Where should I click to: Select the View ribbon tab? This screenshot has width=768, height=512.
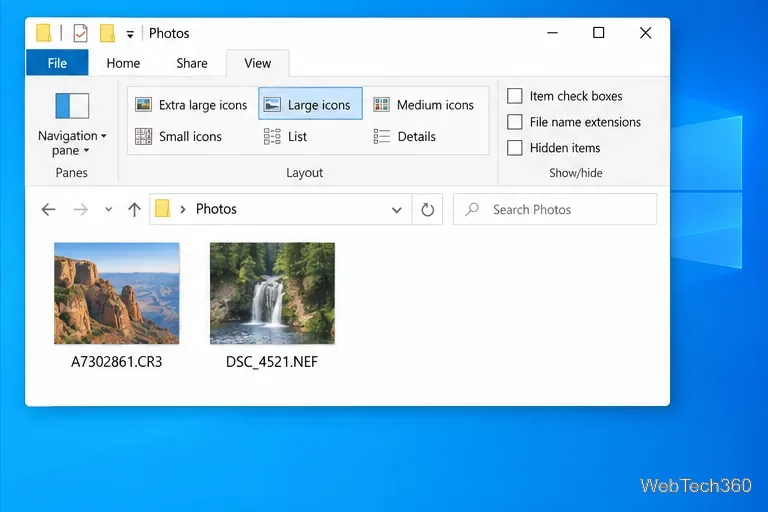(258, 63)
